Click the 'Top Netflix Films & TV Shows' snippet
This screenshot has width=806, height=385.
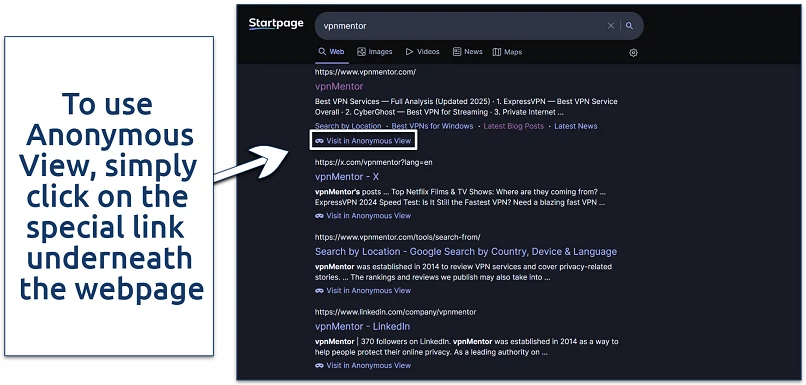click(461, 197)
